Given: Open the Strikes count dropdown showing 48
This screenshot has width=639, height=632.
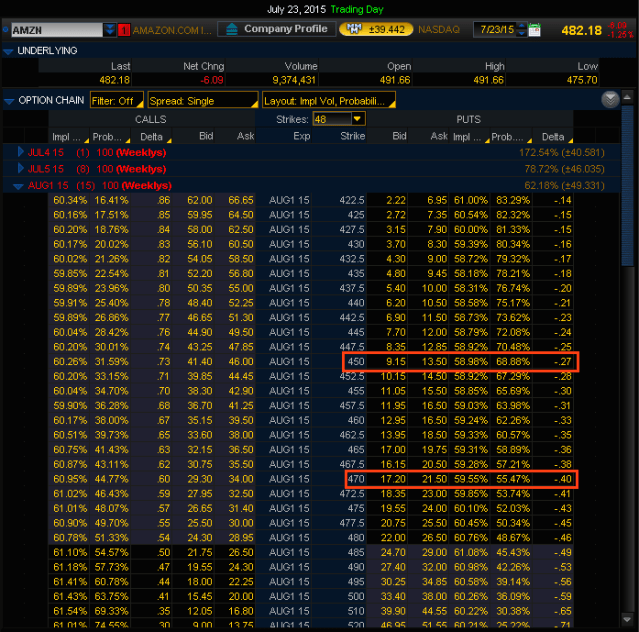Looking at the screenshot, I should coord(357,119).
